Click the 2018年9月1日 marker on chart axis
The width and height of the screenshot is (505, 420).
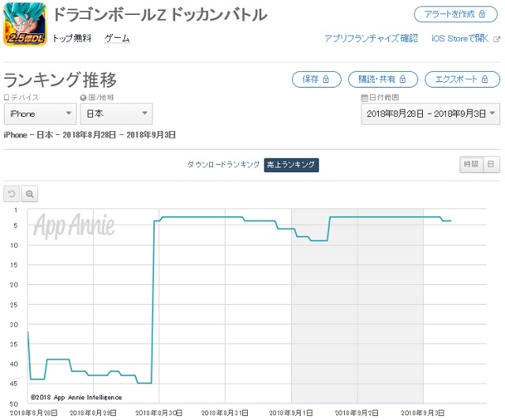292,413
